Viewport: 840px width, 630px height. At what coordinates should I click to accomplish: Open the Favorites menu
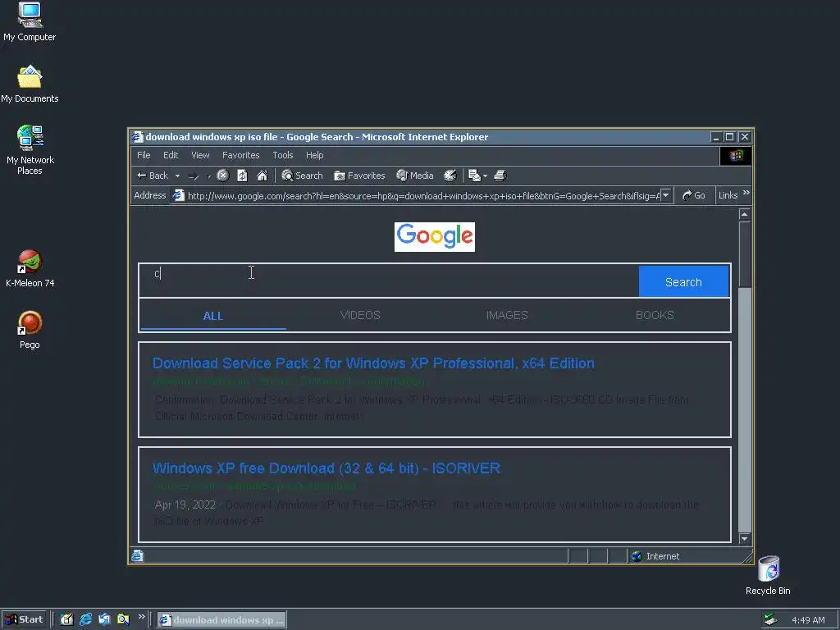click(x=240, y=155)
